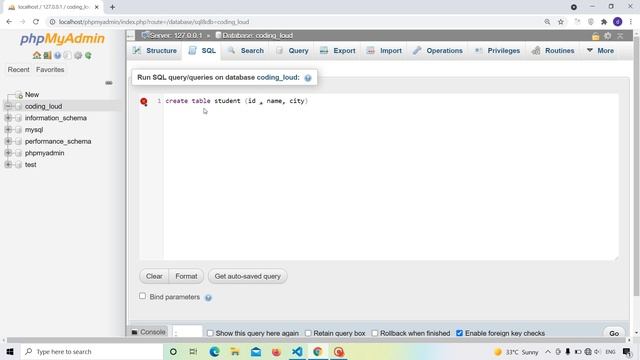Viewport: 640px width, 360px height.
Task: Bookmark this page with star icon
Action: tap(561, 22)
